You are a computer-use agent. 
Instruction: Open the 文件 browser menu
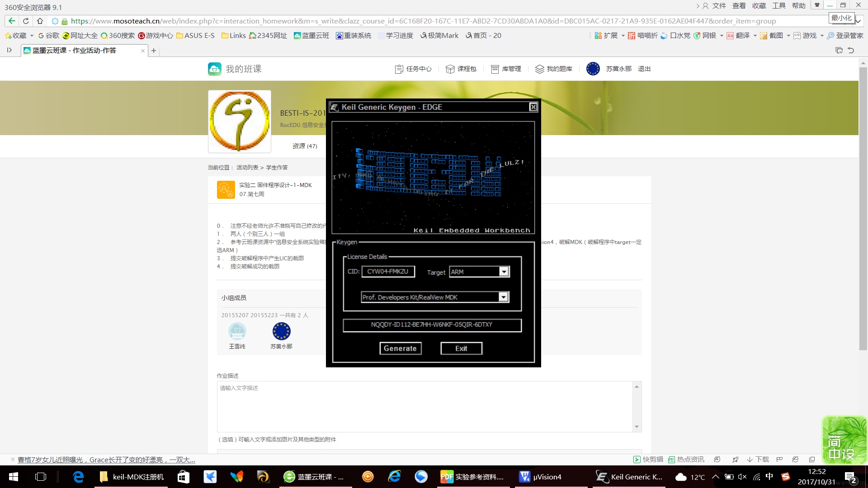[x=719, y=6]
